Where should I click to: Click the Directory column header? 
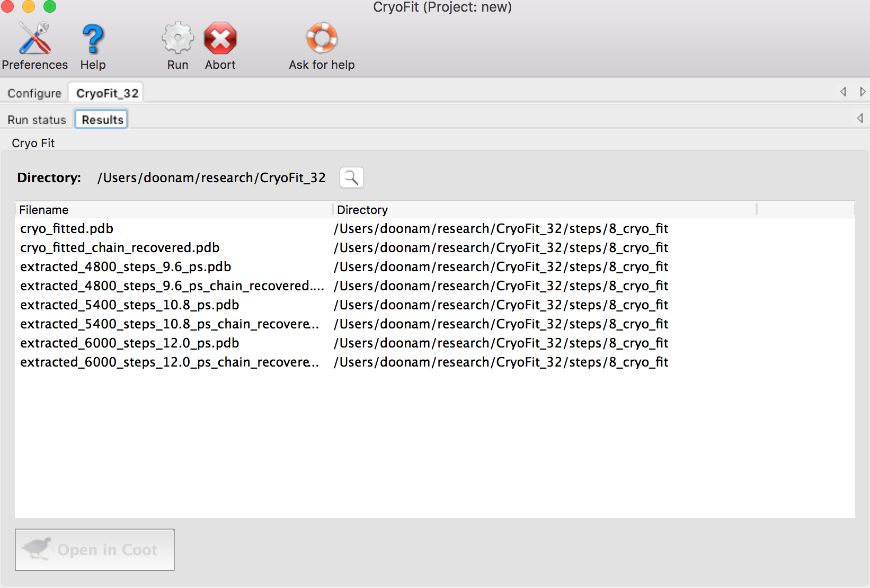[362, 209]
